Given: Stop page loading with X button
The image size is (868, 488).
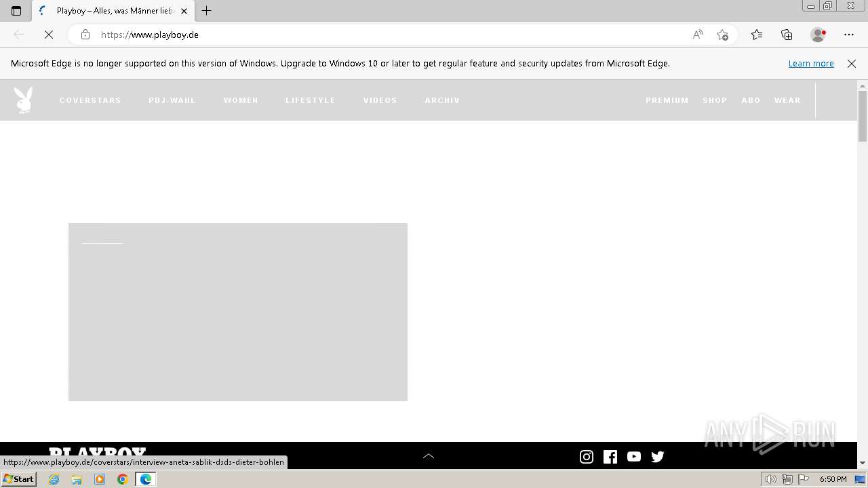Looking at the screenshot, I should [x=49, y=35].
